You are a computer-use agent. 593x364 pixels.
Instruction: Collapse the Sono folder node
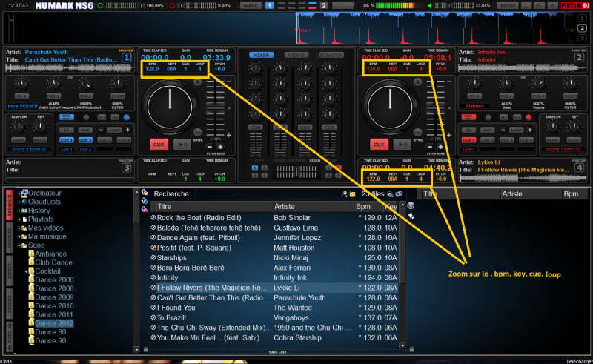coord(19,245)
